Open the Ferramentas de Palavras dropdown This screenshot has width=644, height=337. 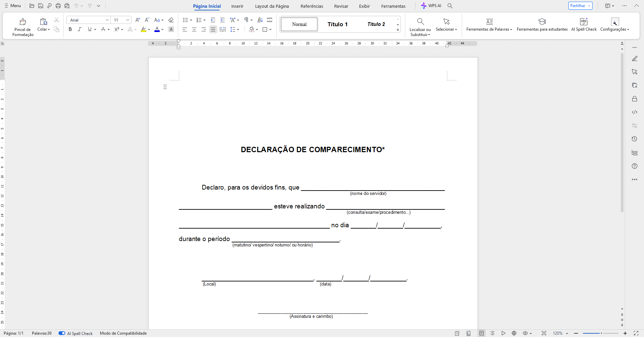click(x=489, y=25)
